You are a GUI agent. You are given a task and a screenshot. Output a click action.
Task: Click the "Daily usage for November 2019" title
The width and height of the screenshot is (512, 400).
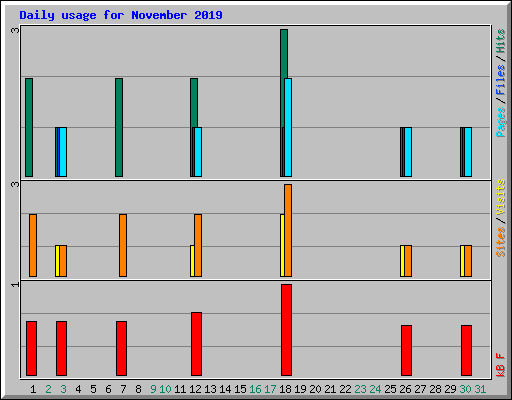[x=121, y=15]
